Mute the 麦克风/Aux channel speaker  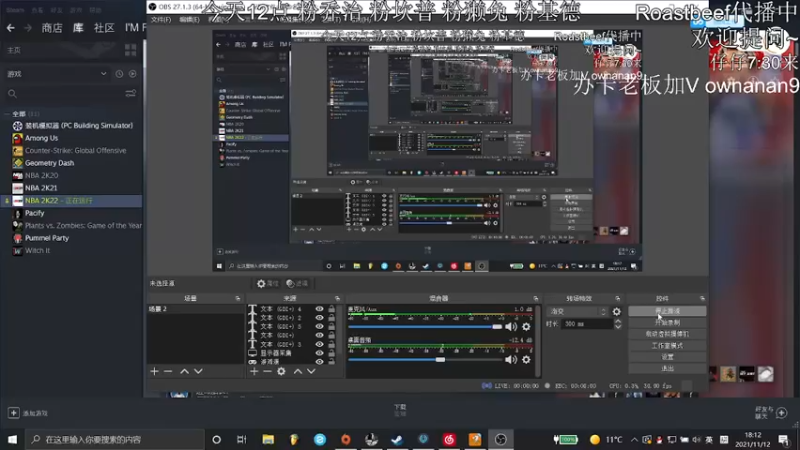coord(511,327)
